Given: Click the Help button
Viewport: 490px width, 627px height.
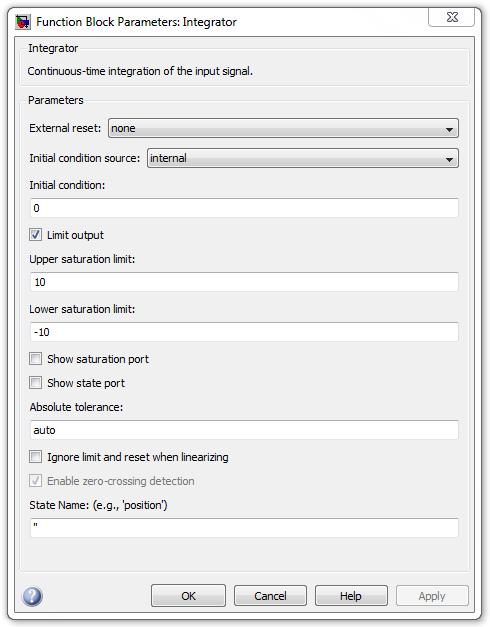Looking at the screenshot, I should [x=351, y=596].
